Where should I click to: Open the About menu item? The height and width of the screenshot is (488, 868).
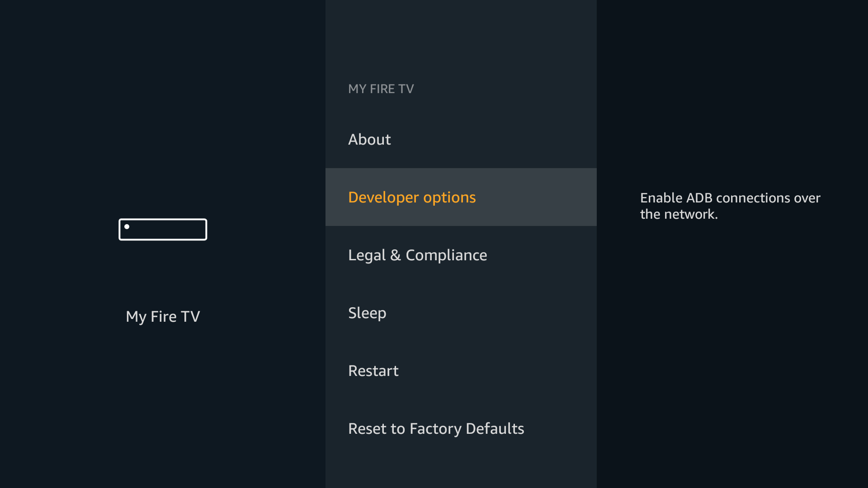click(x=369, y=140)
